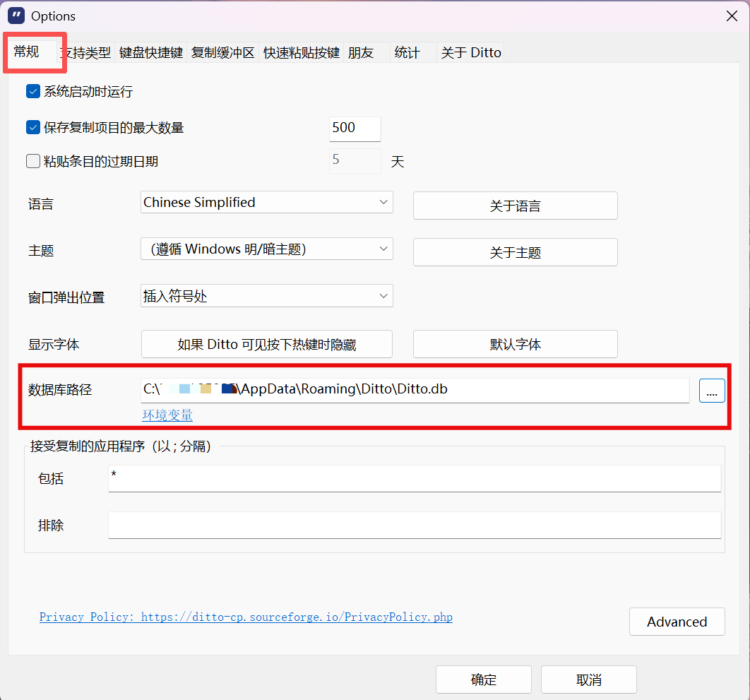Image resolution: width=750 pixels, height=700 pixels.
Task: Click the 取消 button
Action: (589, 680)
